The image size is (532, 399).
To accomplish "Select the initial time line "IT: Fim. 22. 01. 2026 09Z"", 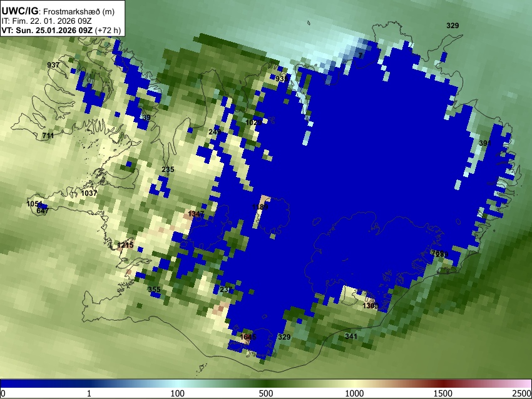I will (x=46, y=21).
